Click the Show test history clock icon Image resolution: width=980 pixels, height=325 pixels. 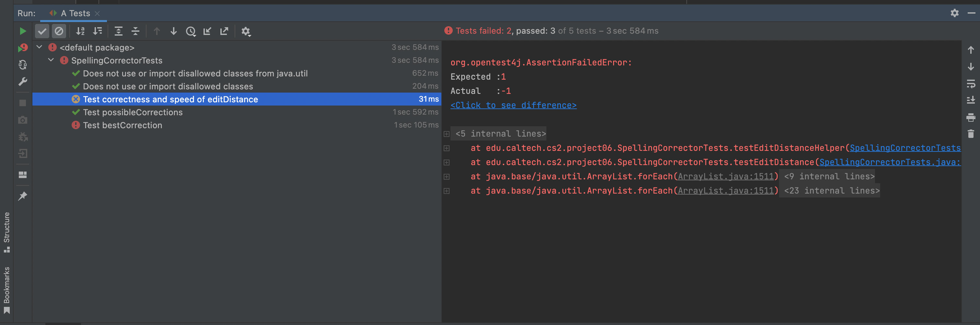point(191,31)
